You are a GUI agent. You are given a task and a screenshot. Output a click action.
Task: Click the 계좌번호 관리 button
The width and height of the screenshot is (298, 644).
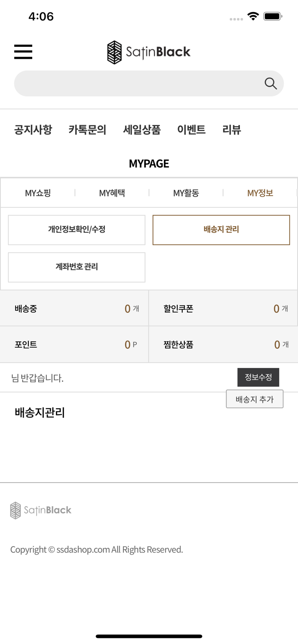(x=77, y=267)
